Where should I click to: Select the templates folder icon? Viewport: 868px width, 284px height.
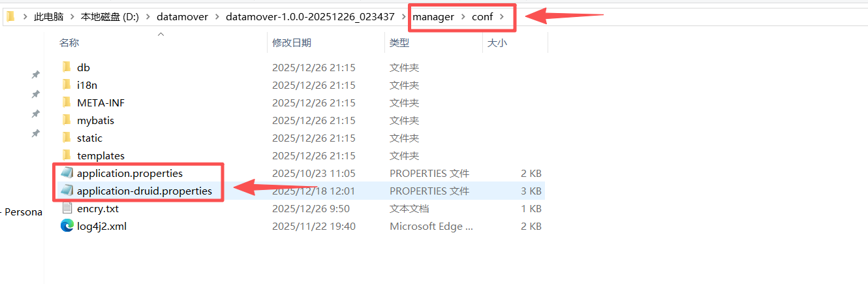pos(66,155)
